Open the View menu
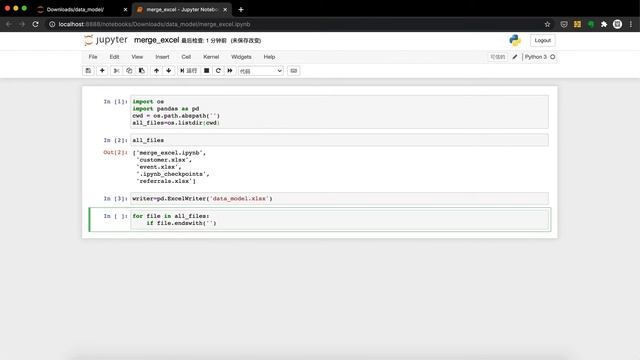The image size is (640, 360). tap(137, 57)
